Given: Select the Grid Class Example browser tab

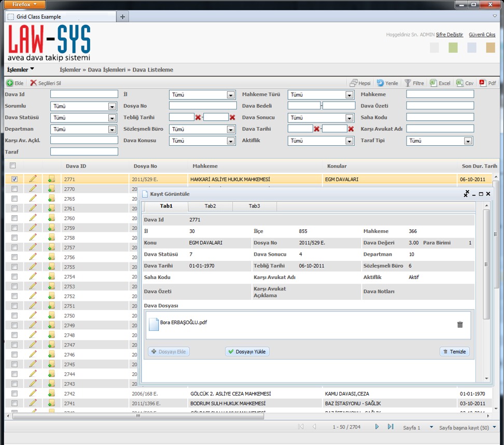Looking at the screenshot, I should (61, 17).
